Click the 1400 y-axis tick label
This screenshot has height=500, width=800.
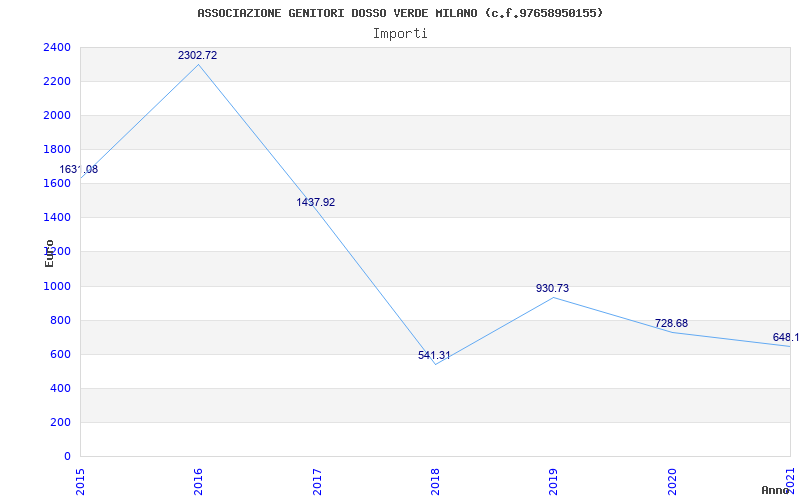pos(57,218)
